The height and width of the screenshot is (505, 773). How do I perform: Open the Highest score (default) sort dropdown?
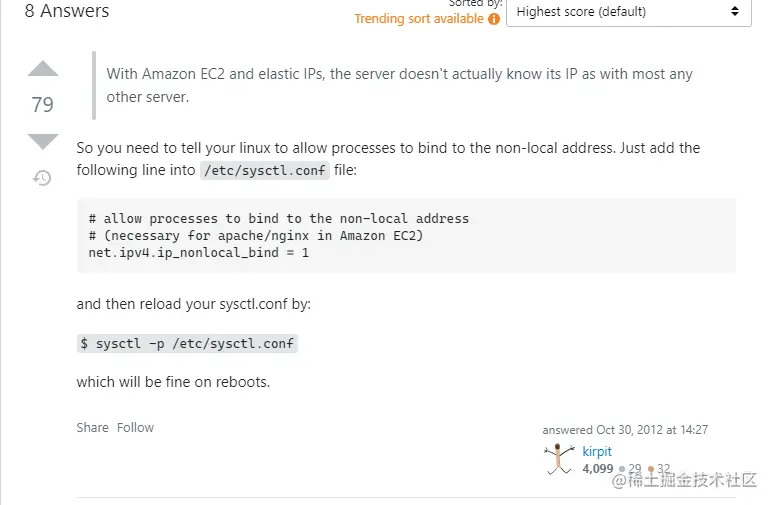628,12
